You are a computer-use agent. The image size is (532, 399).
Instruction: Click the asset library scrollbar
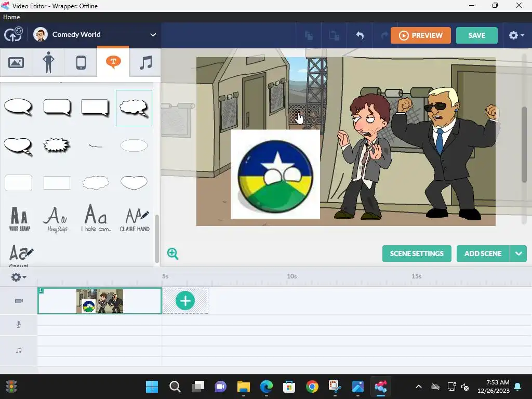tap(157, 239)
